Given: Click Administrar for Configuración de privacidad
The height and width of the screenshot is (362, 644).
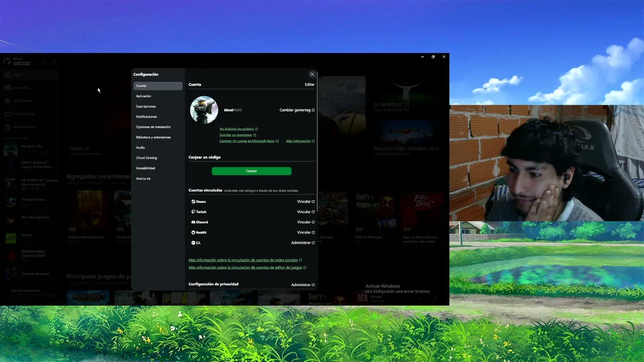Looking at the screenshot, I should [303, 285].
